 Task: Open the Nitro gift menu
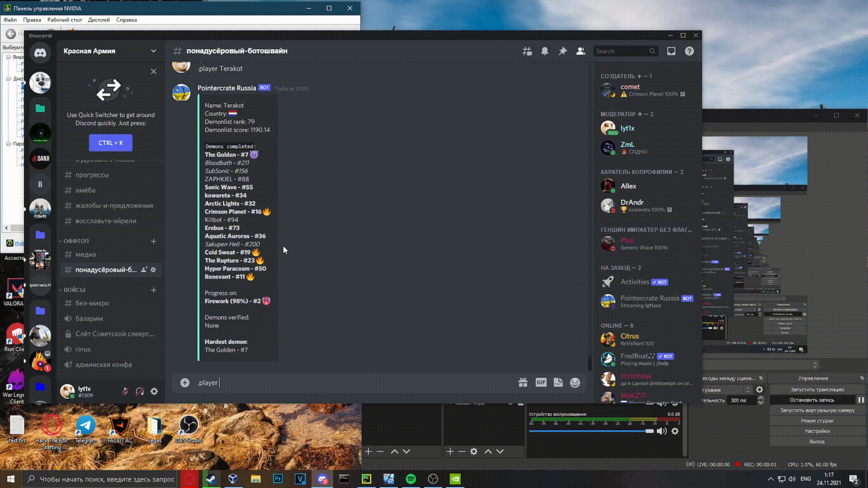coord(523,382)
